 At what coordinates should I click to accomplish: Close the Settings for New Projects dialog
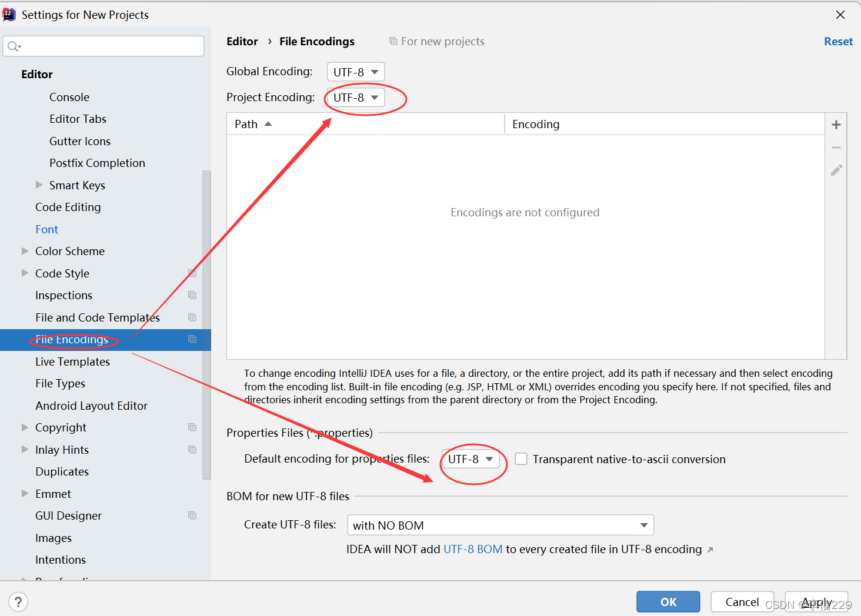click(x=840, y=15)
